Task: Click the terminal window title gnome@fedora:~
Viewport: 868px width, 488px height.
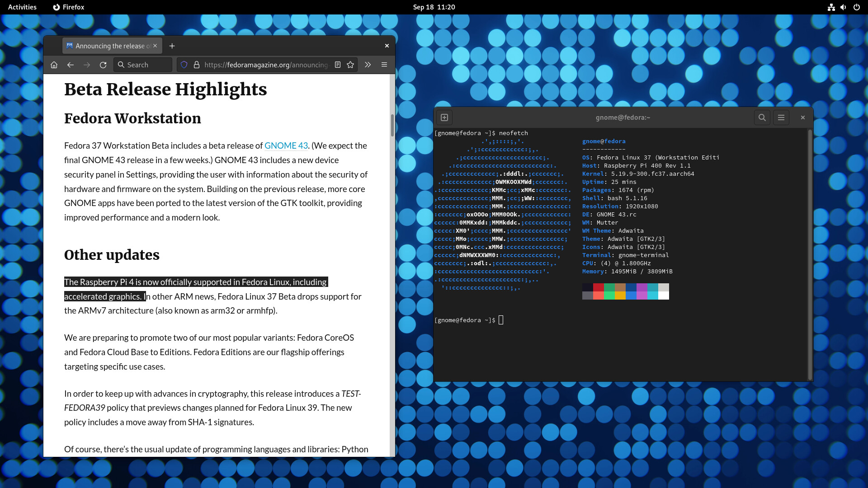Action: click(x=623, y=117)
